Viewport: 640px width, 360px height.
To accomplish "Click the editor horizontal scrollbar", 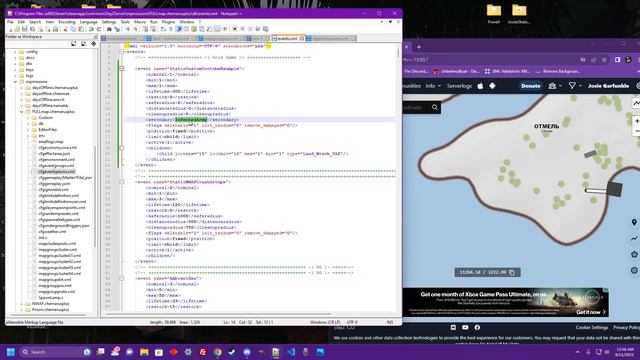I will pyautogui.click(x=218, y=314).
